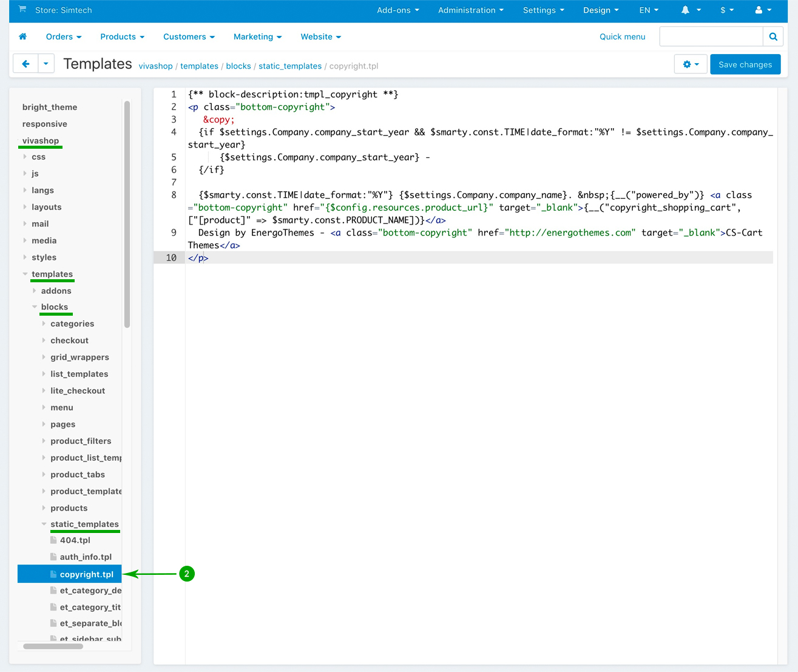798x672 pixels.
Task: Click the blocks breadcrumb link
Action: [x=238, y=66]
